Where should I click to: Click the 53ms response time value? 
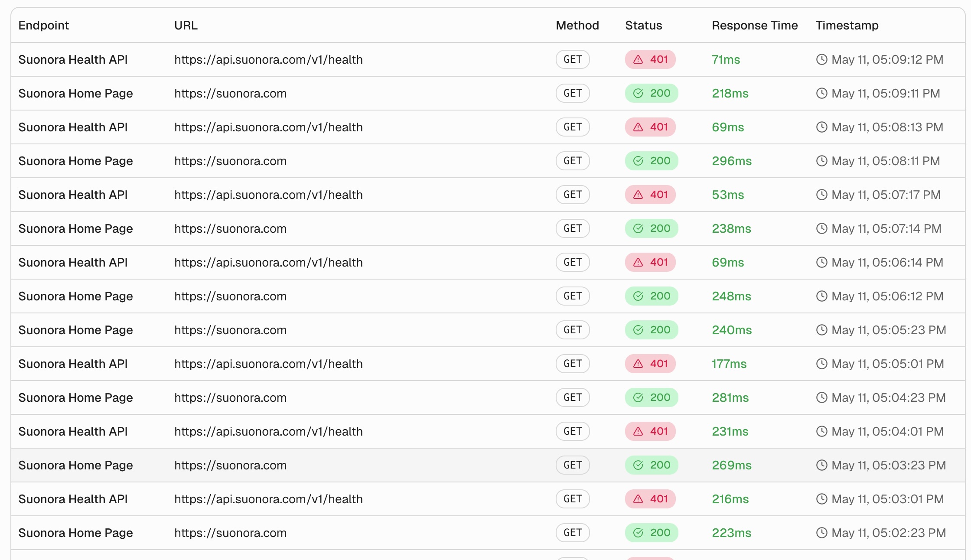tap(728, 195)
